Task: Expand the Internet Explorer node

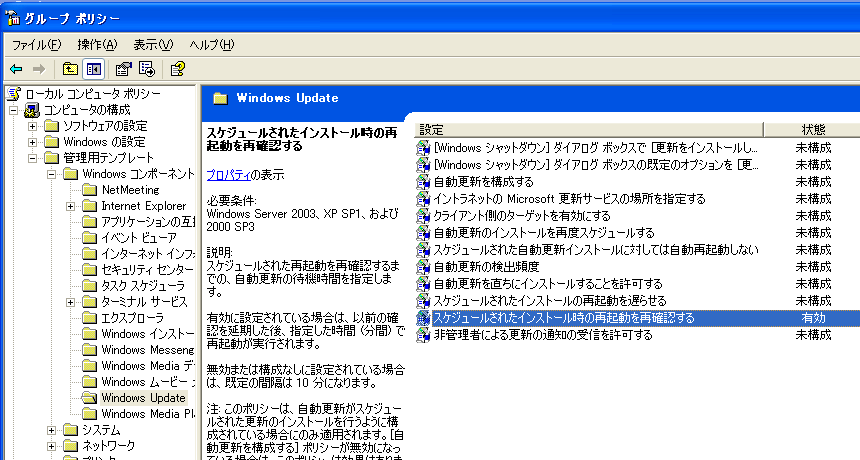Action: click(70, 206)
